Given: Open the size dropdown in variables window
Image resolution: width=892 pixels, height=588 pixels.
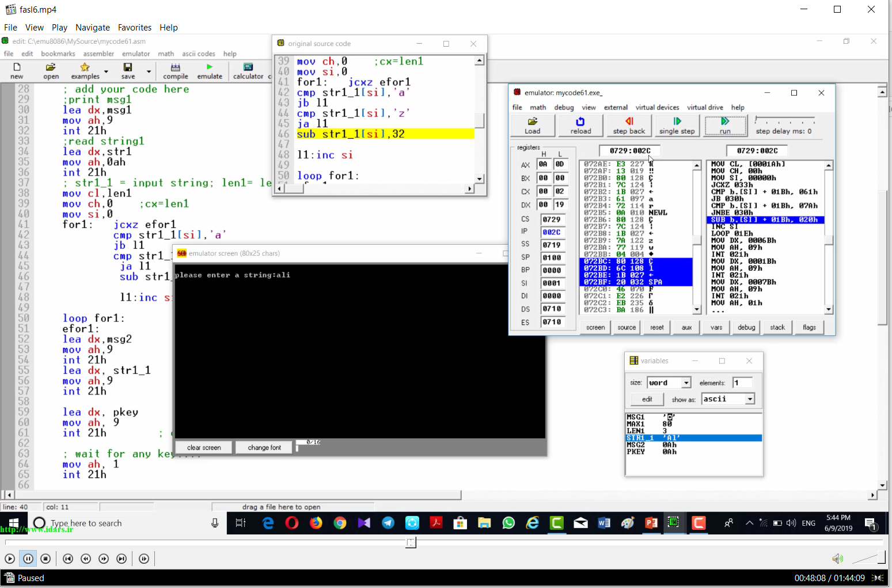Looking at the screenshot, I should tap(686, 383).
